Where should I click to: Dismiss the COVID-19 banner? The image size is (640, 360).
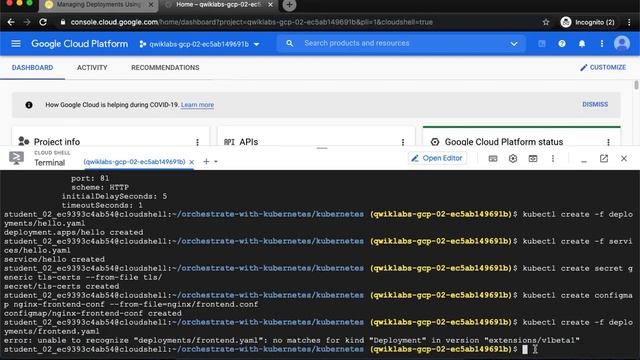tap(595, 104)
